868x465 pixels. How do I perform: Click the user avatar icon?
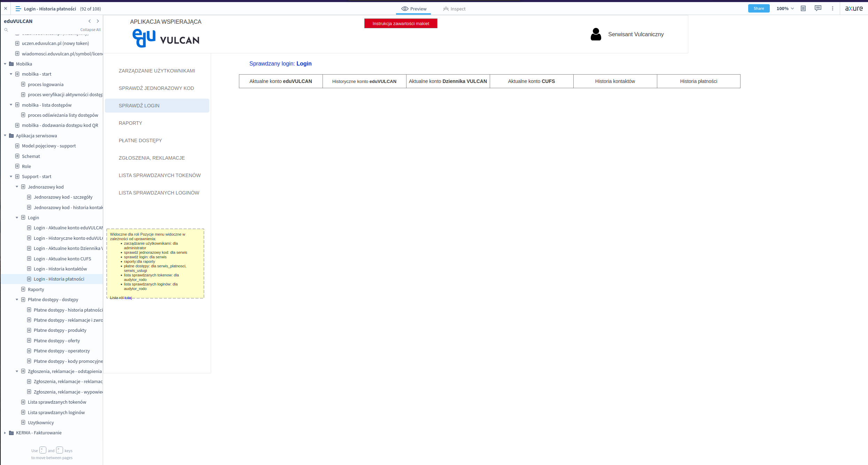pos(596,34)
